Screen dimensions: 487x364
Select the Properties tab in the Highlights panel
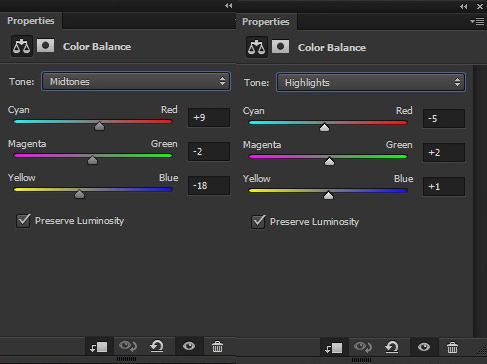(266, 22)
